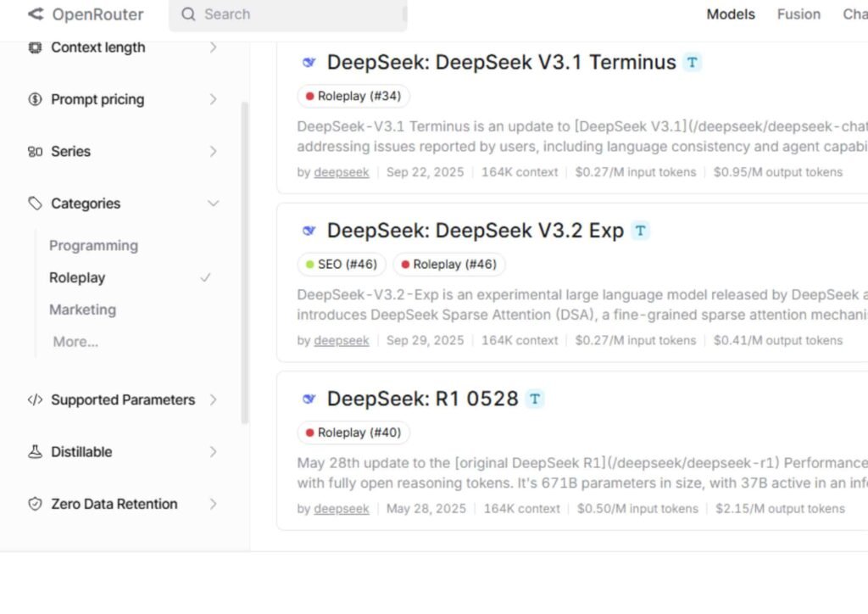Expand Supported Parameters filter chevron
The height and width of the screenshot is (614, 868).
213,399
